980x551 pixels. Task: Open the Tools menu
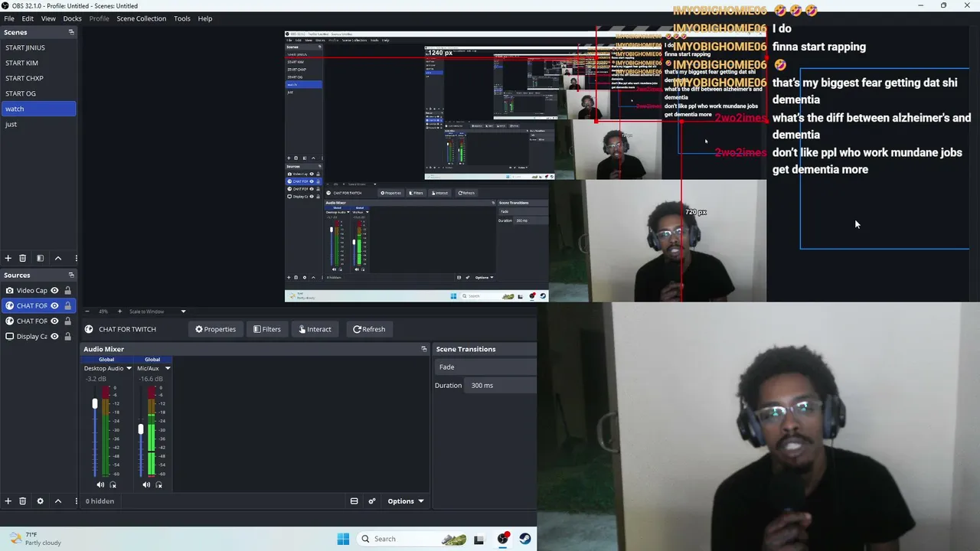point(182,18)
